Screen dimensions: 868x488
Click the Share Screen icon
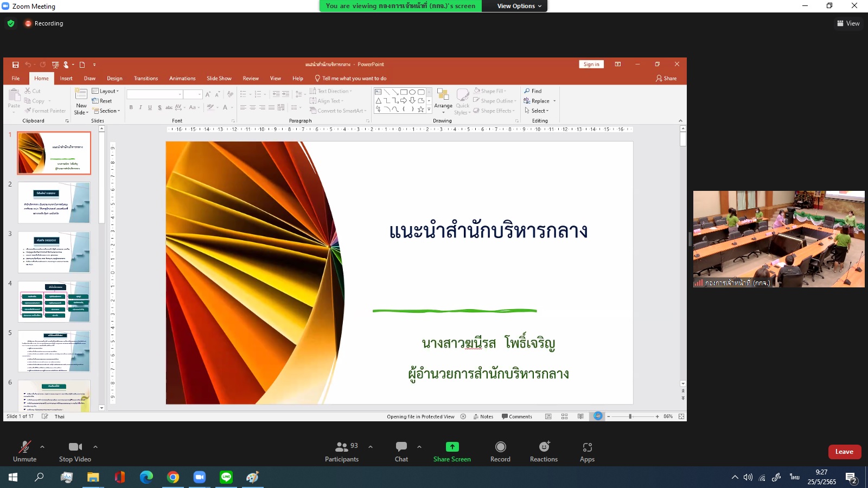click(x=452, y=447)
